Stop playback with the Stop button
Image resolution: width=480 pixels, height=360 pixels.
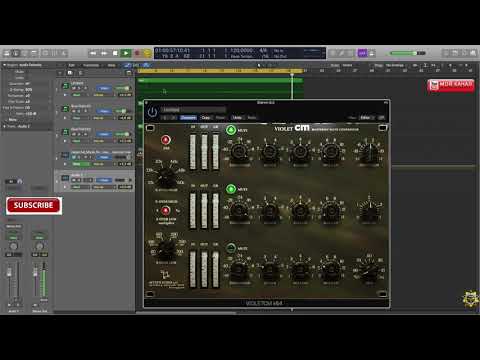115,53
